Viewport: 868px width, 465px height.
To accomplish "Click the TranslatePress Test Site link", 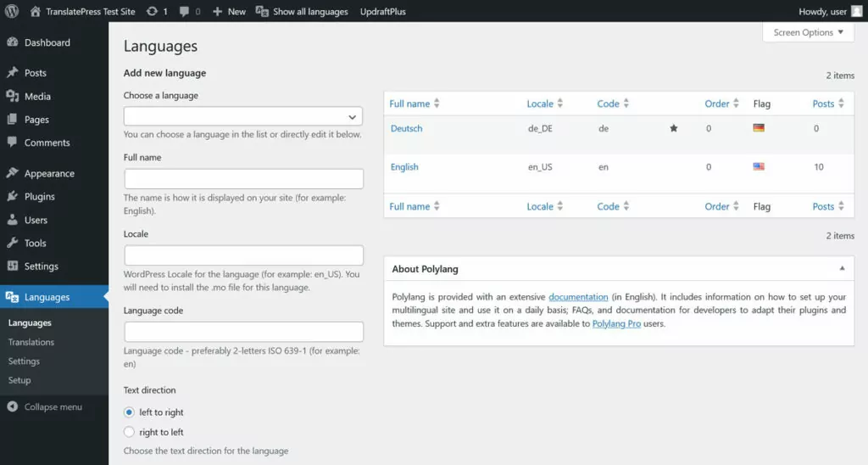I will click(90, 11).
